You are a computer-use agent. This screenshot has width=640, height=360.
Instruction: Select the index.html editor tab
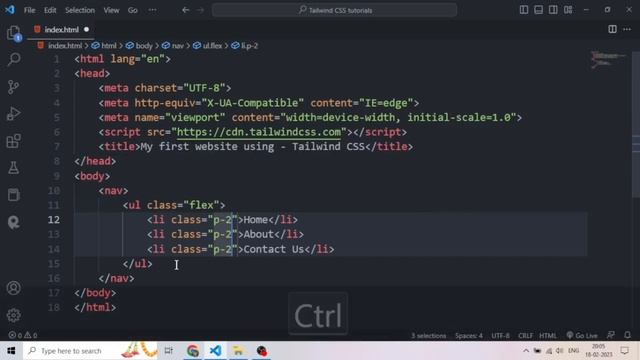(61, 29)
